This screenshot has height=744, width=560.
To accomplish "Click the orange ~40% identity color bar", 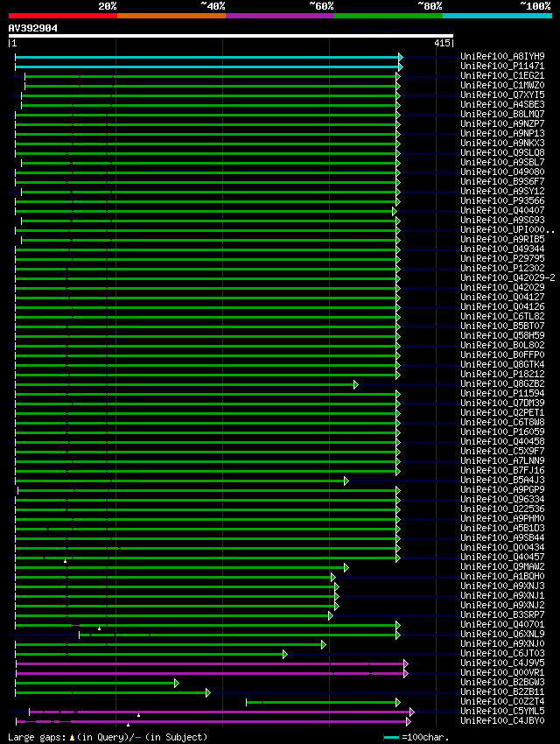I will [171, 16].
